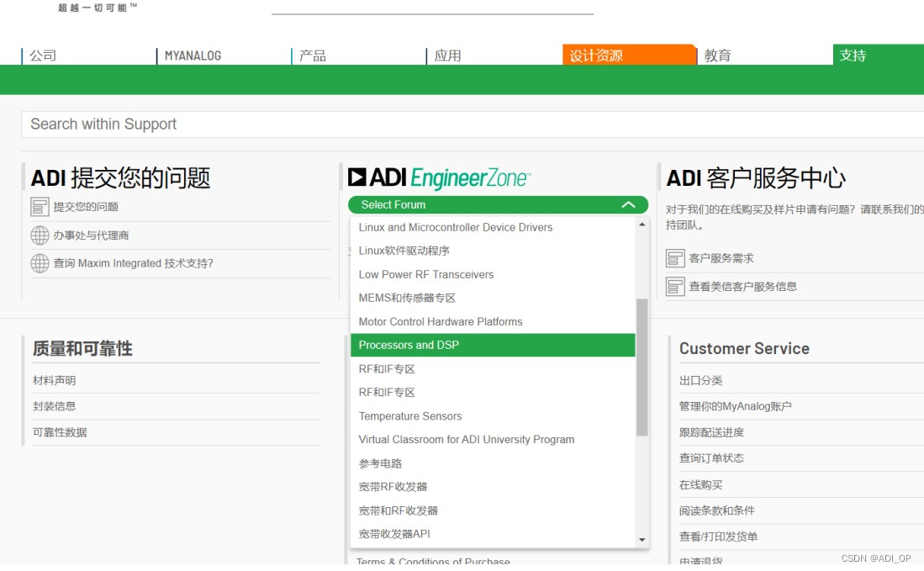Select Virtual Classroom for ADI University Program
Screen dimensions: 924x571
coord(493,440)
